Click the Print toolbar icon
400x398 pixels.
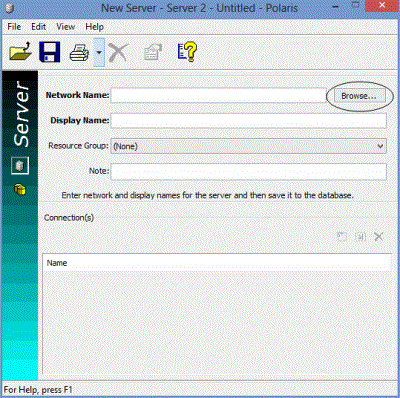(x=79, y=53)
